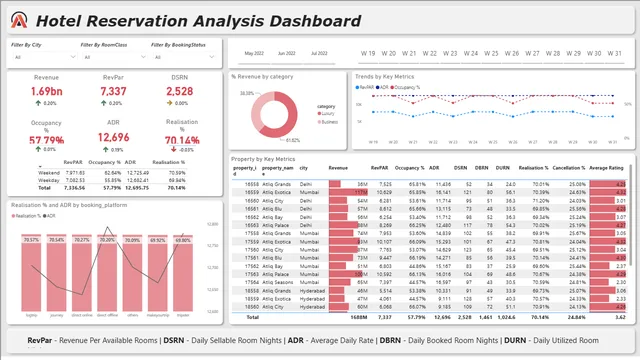Click the makeyourtrip bar labeled 69.92%
This screenshot has height=360, width=640.
[158, 273]
